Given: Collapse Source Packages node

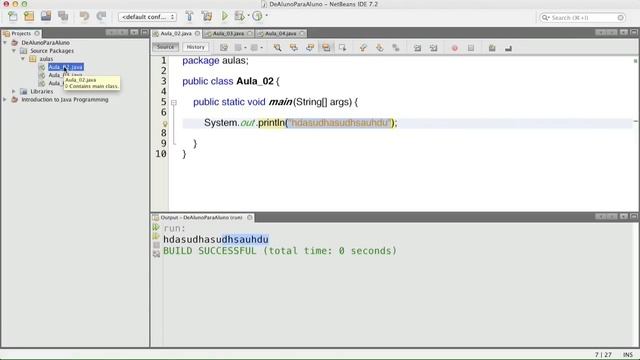Looking at the screenshot, I should [x=14, y=51].
